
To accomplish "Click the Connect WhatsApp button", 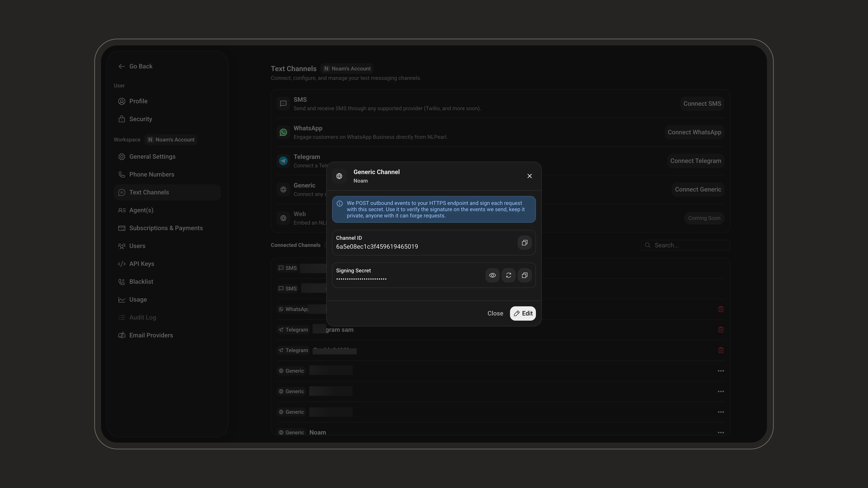I will point(694,132).
